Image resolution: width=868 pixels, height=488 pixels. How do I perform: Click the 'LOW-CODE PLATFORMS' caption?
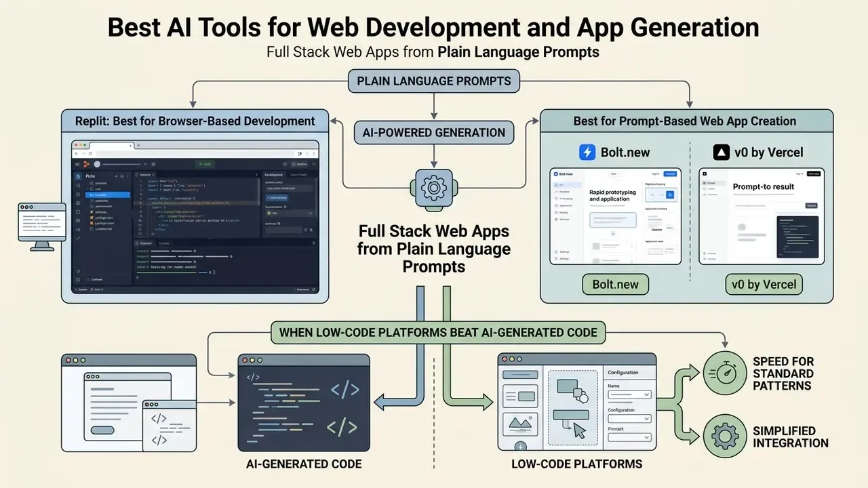click(577, 464)
